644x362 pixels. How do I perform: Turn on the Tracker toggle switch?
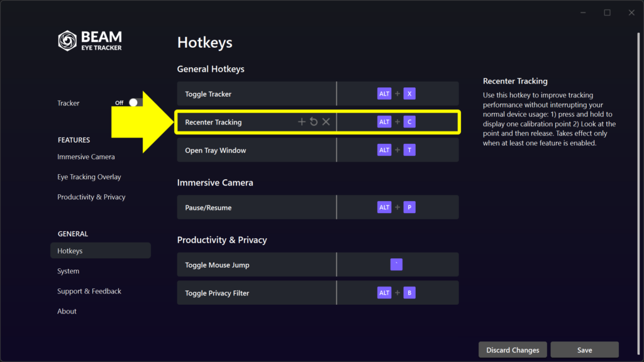(135, 102)
